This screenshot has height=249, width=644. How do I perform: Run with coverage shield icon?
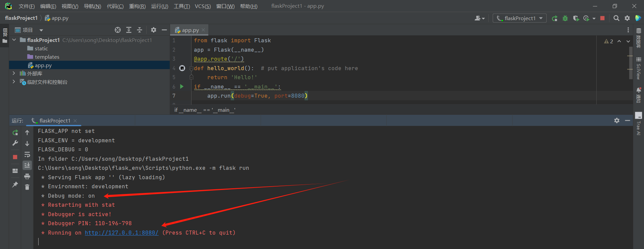pyautogui.click(x=576, y=18)
